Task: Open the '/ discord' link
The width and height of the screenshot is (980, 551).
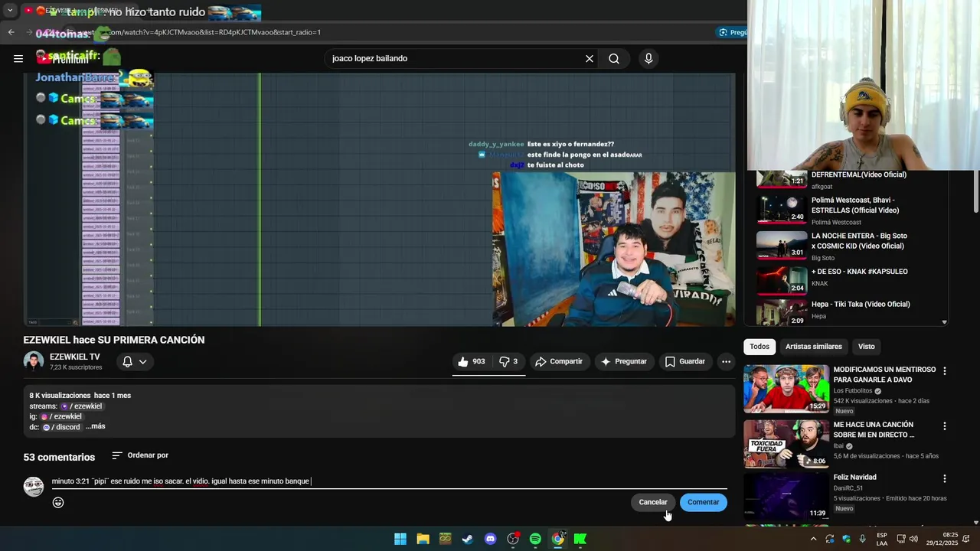Action: pos(61,427)
